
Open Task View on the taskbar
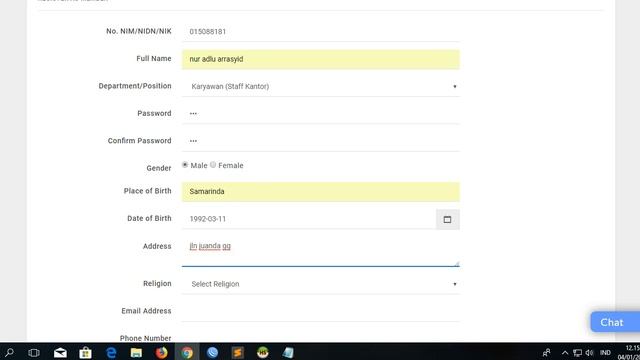coord(34,352)
